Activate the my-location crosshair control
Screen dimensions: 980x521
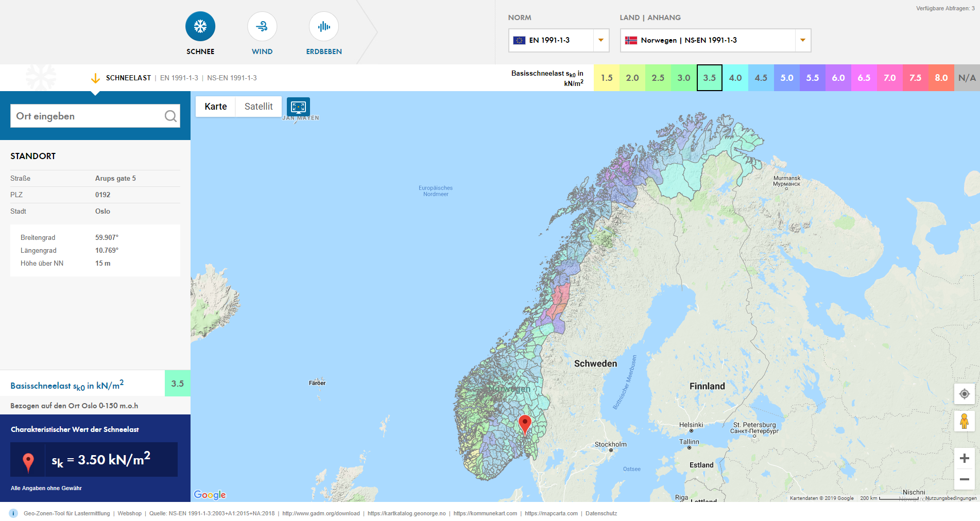tap(964, 394)
